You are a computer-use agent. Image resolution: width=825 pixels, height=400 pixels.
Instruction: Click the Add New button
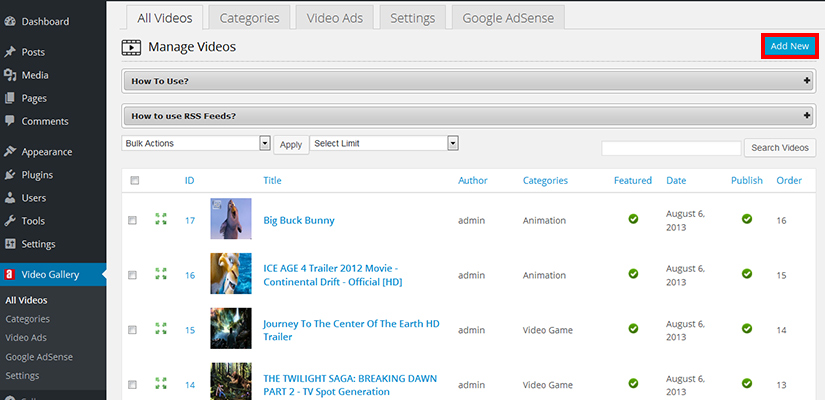click(789, 47)
